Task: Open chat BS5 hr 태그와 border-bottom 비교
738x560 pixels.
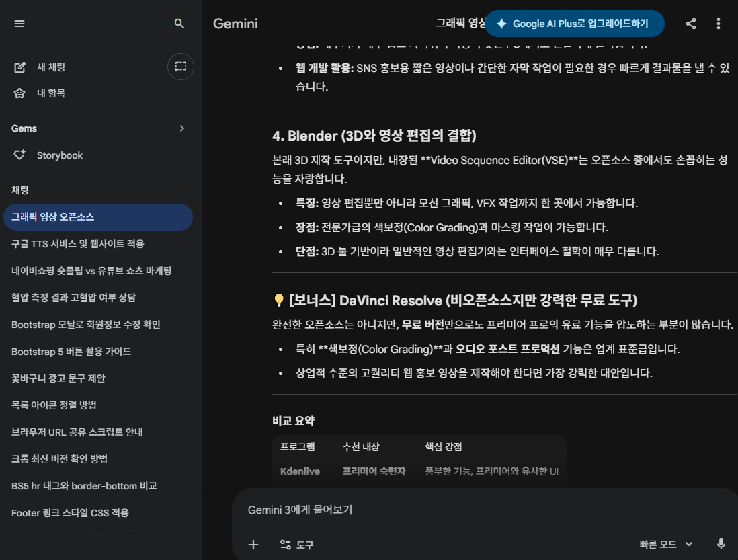Action: [98, 486]
